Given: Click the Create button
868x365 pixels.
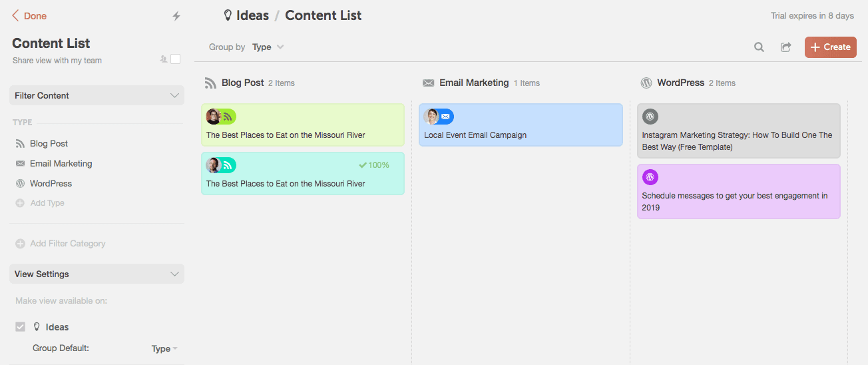Looking at the screenshot, I should point(830,47).
